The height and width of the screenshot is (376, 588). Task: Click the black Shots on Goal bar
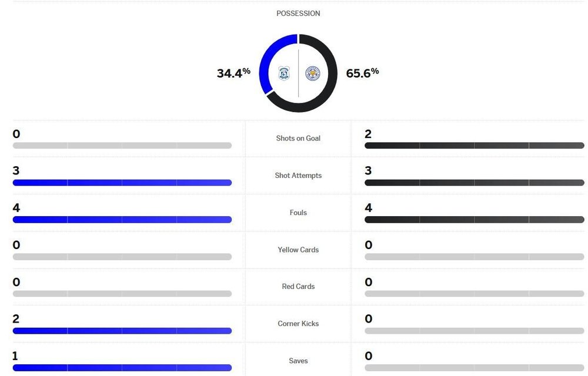pos(475,145)
